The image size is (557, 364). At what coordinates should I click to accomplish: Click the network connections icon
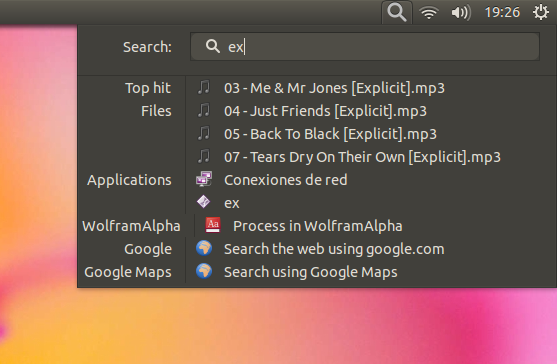click(x=204, y=179)
